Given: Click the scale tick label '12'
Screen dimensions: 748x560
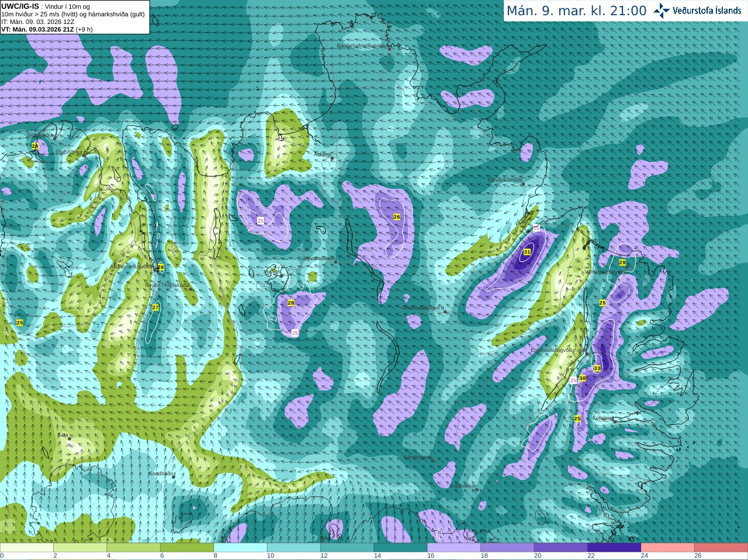Looking at the screenshot, I should click(324, 556).
